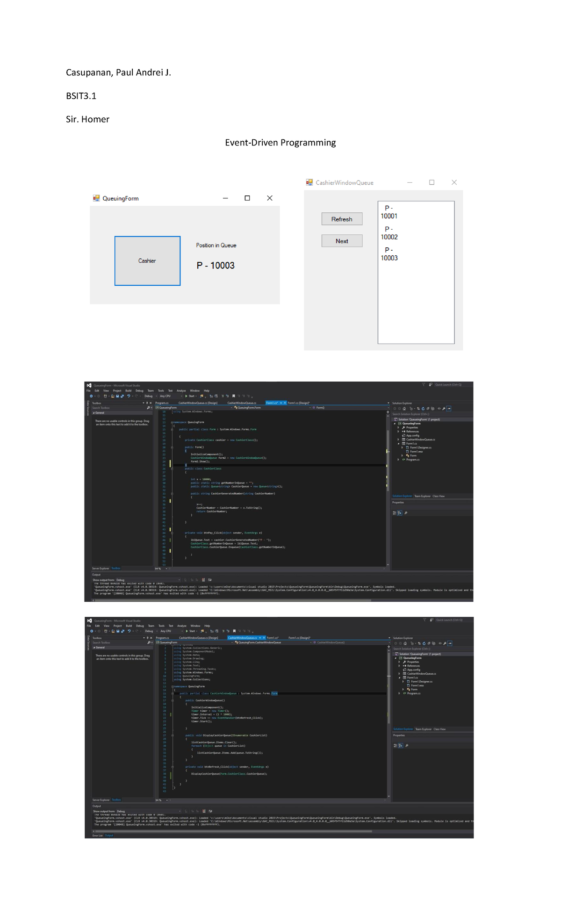Viewport: 561px width, 924px height.
Task: Click the CashierWindowQueue title bar app icon
Action: [x=309, y=182]
